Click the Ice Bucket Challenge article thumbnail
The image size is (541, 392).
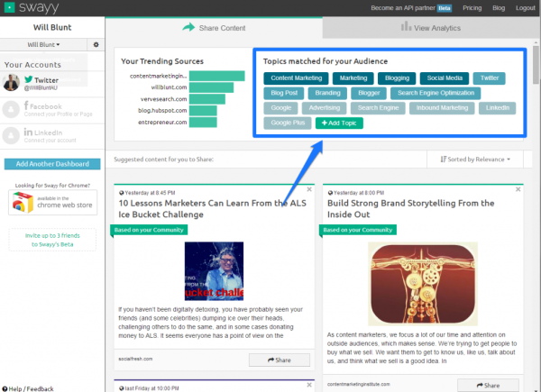(214, 271)
